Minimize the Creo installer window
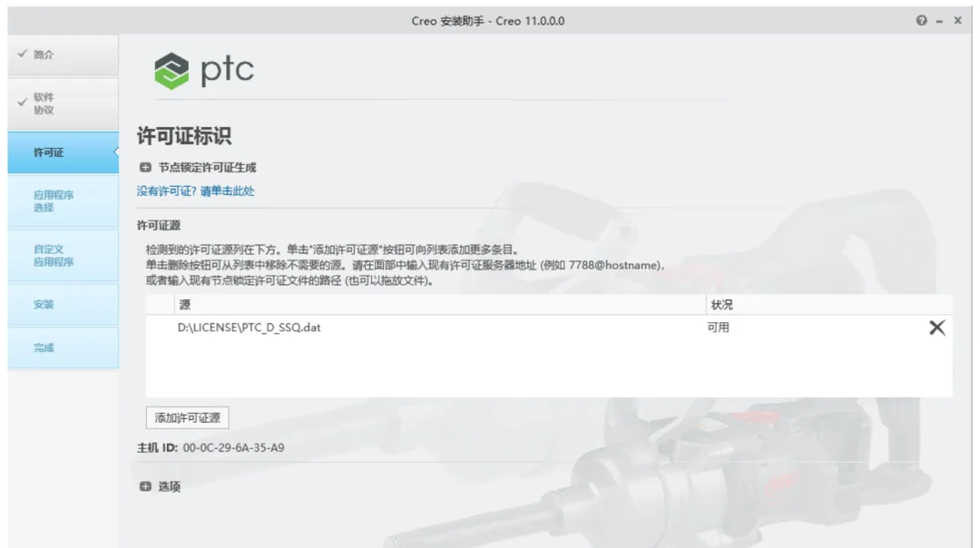 point(939,21)
